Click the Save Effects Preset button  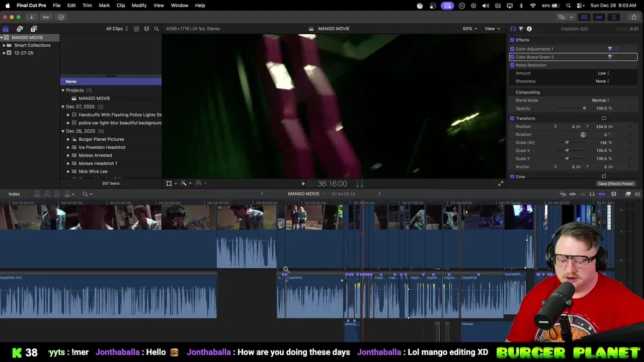[x=615, y=184]
